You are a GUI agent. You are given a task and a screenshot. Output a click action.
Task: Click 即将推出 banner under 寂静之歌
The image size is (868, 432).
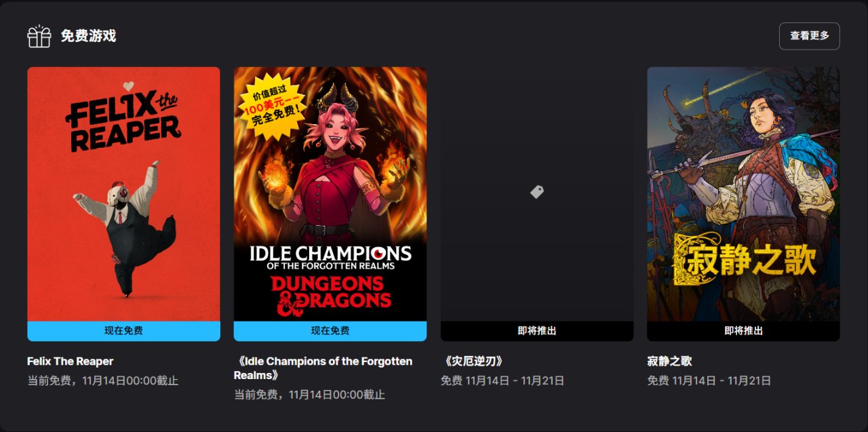coord(743,331)
